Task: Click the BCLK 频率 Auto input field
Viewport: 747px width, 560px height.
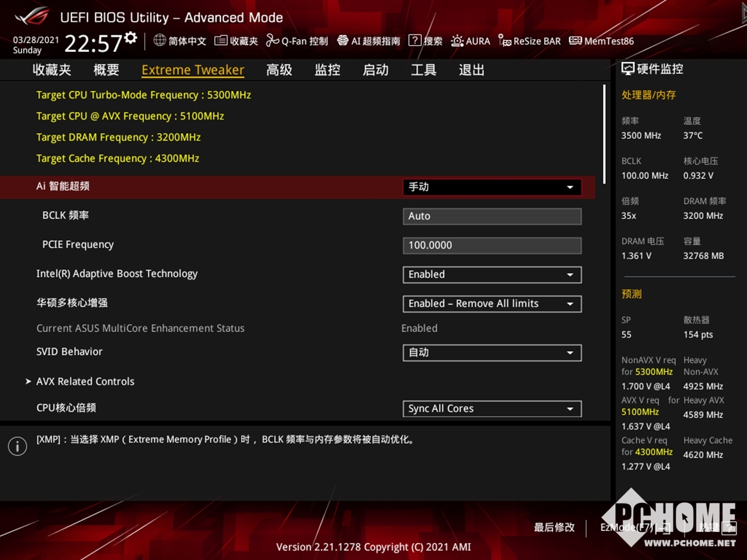Action: coord(491,216)
